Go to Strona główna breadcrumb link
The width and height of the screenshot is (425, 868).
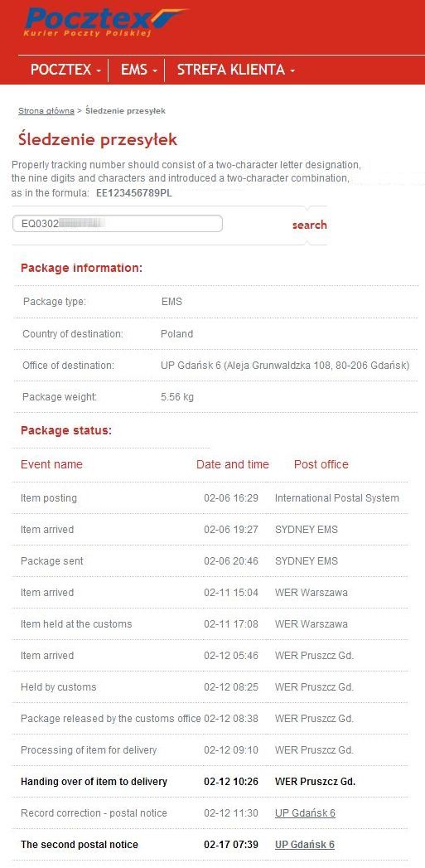[46, 111]
